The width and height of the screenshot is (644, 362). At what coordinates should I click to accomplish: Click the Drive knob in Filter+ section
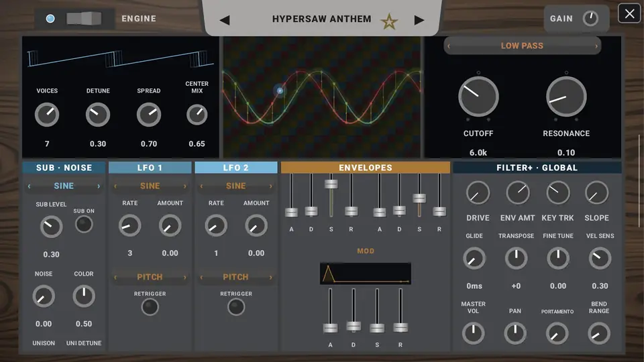[x=478, y=192]
